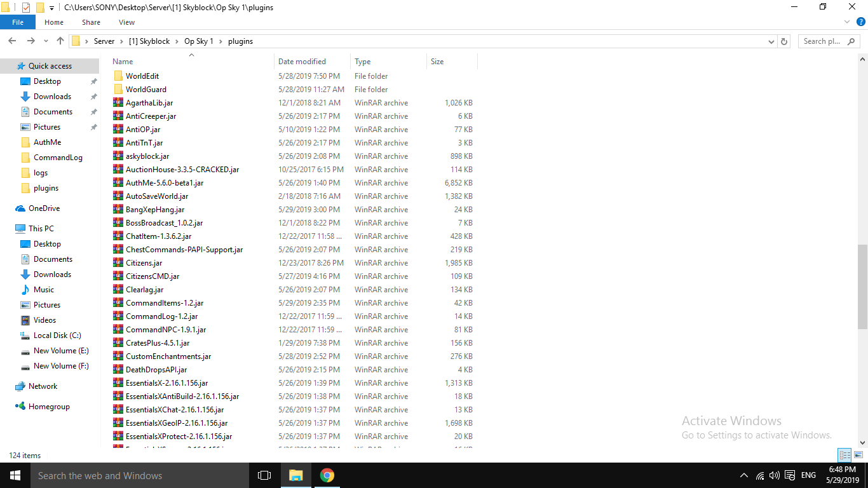Expand the address bar history dropdown
This screenshot has height=488, width=868.
click(771, 41)
